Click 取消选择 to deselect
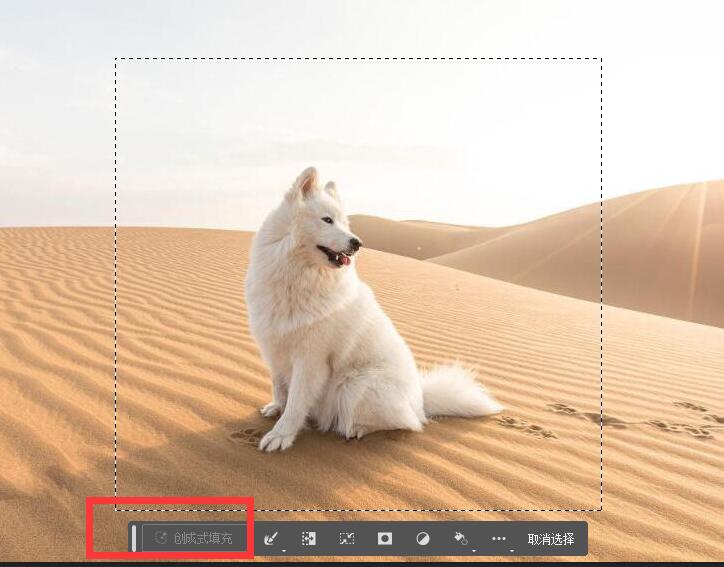Screen dimensions: 724x567 click(551, 539)
